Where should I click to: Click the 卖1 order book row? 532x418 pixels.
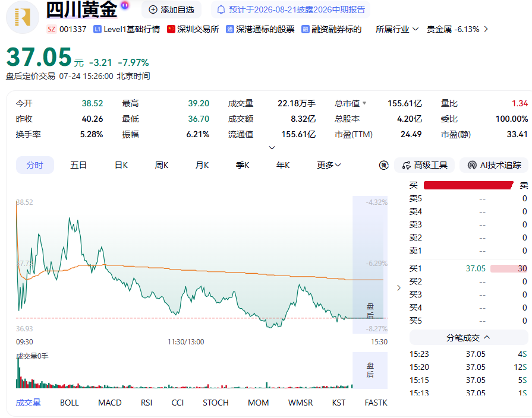pyautogui.click(x=468, y=251)
